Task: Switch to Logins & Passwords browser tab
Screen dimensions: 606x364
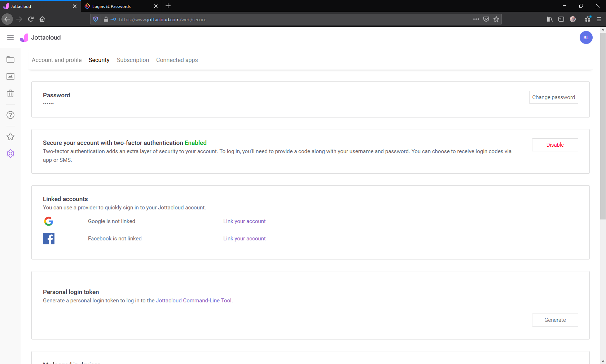Action: tap(122, 6)
